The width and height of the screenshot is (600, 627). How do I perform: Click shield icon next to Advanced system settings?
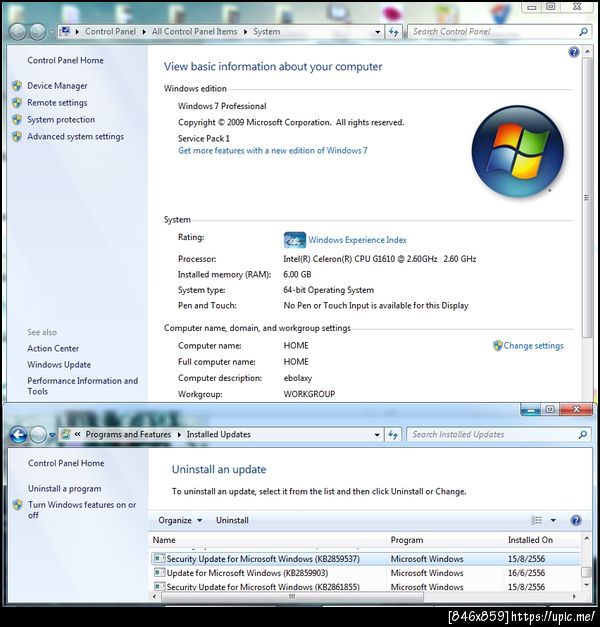click(17, 137)
